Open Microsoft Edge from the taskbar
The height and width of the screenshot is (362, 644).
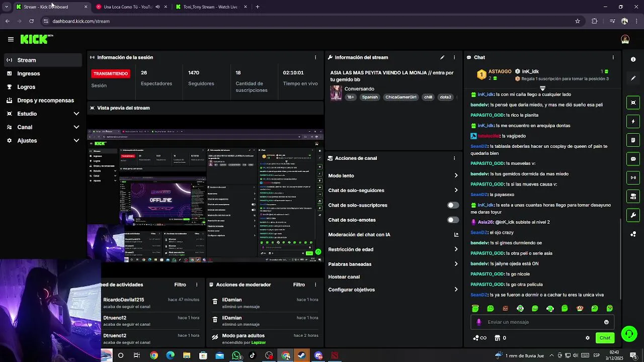point(170,355)
